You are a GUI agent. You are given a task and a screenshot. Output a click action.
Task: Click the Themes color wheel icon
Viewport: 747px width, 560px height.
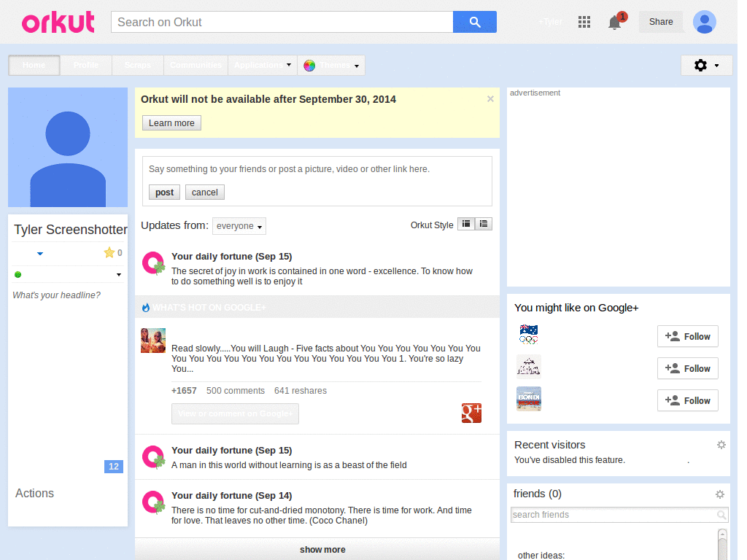click(x=309, y=65)
